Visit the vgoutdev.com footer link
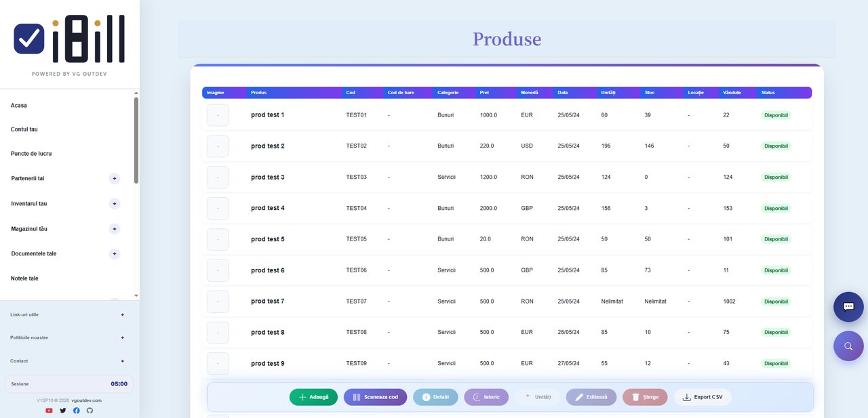This screenshot has width=868, height=418. (86, 400)
